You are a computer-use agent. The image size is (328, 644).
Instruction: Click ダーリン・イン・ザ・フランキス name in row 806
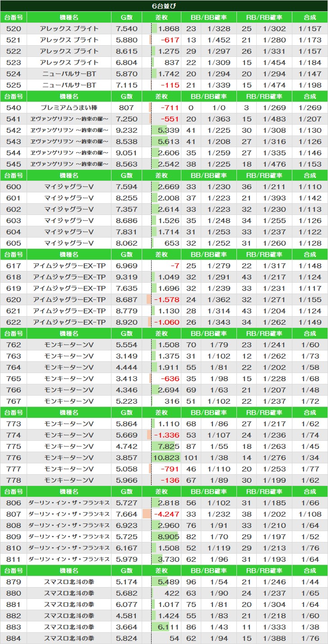click(x=69, y=503)
